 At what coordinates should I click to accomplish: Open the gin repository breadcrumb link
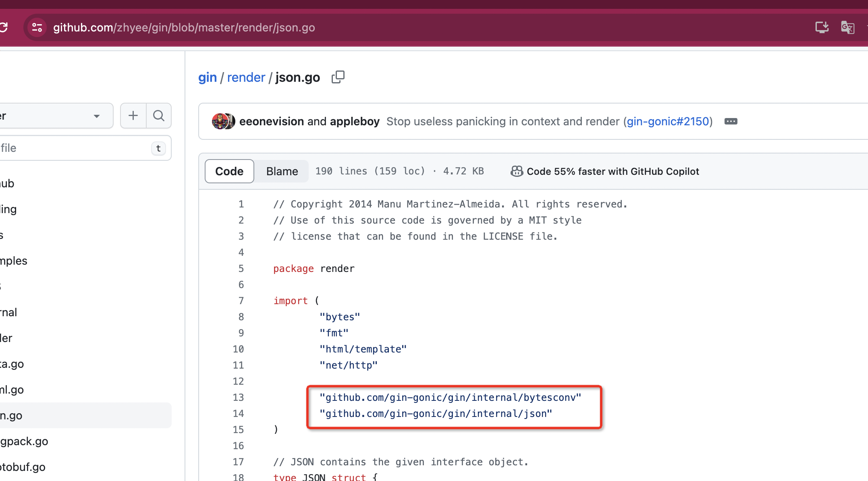(208, 77)
